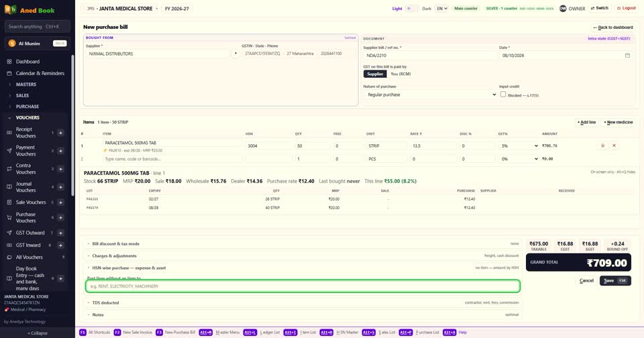Screen dimensions: 644x338
Task: Open the Dashboard from the sidebar
Action: [28, 62]
